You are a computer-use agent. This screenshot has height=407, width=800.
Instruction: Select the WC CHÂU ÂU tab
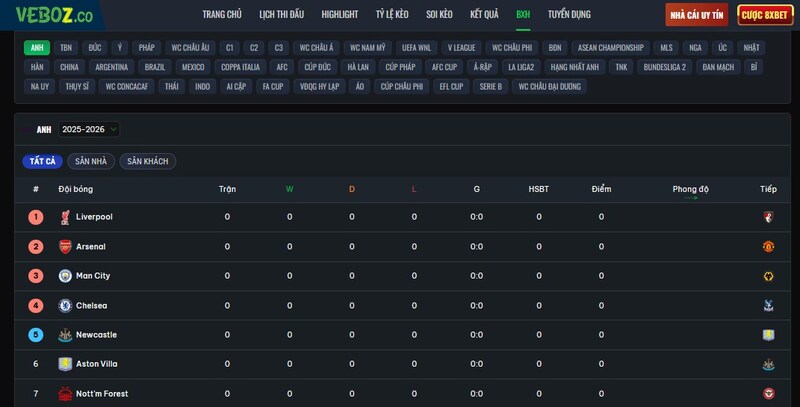pos(190,47)
